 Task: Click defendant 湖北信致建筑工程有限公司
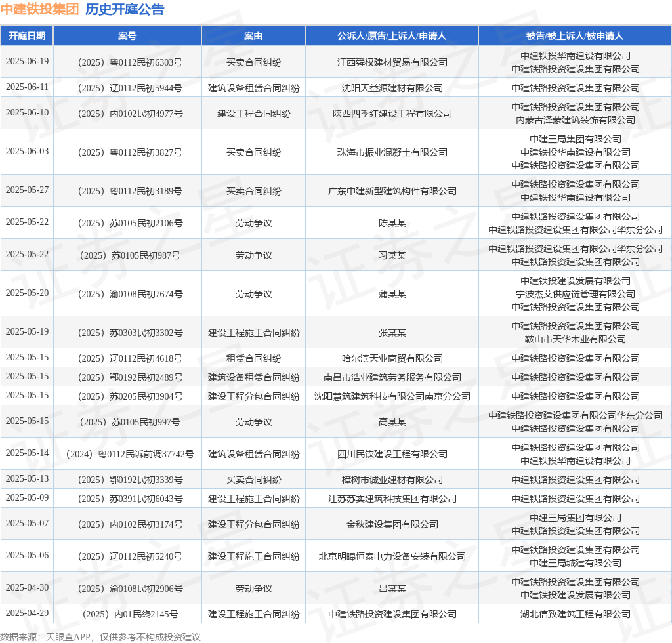(x=575, y=614)
